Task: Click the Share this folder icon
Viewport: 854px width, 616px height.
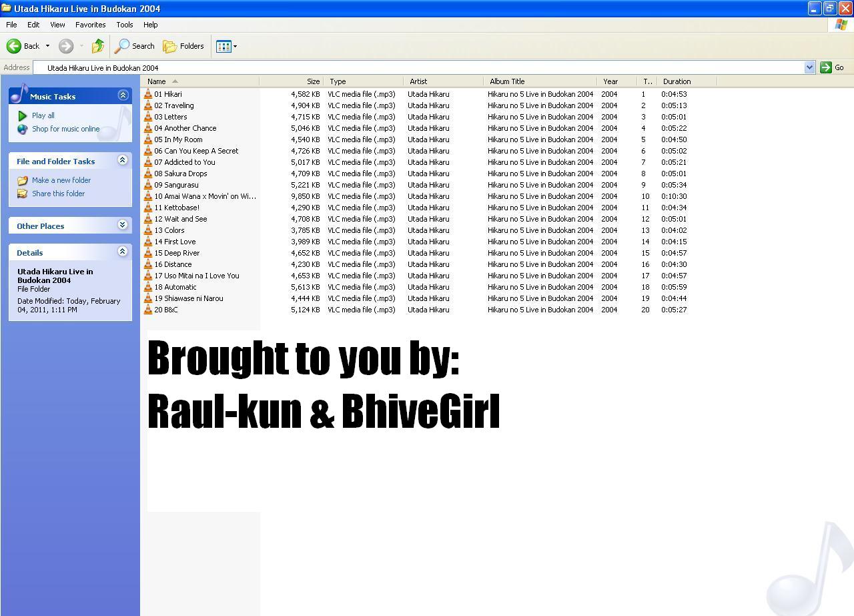Action: click(x=23, y=194)
